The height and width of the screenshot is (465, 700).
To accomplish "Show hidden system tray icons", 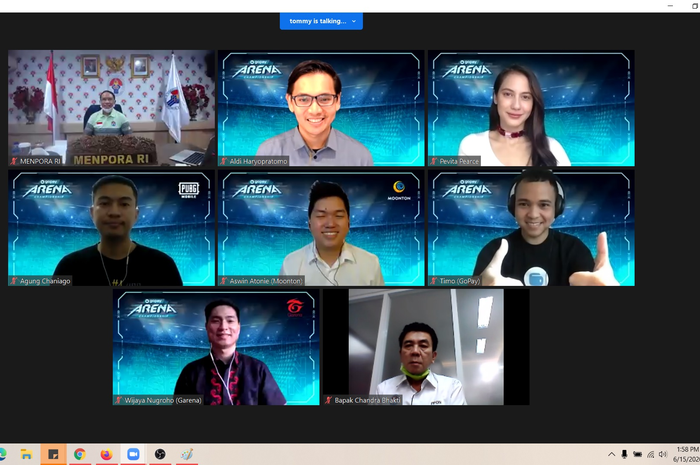I will point(611,454).
